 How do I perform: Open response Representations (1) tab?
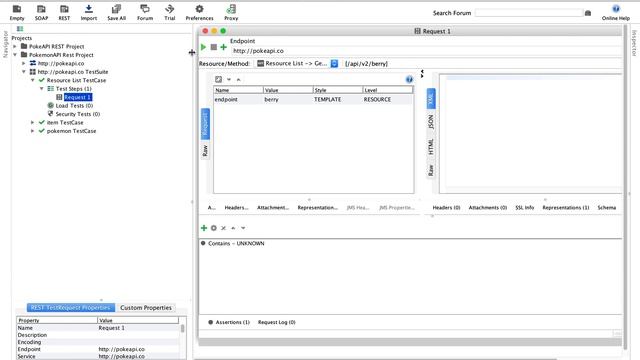click(x=566, y=208)
